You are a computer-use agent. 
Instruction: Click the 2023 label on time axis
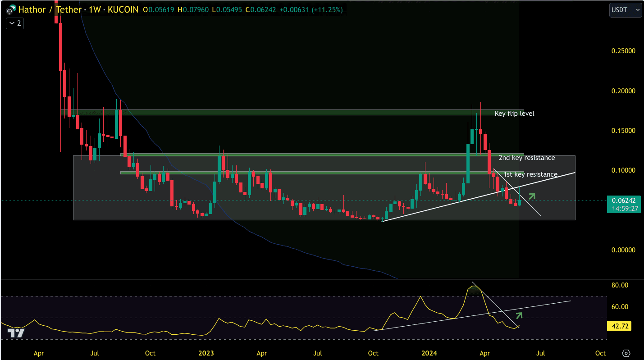[x=206, y=353]
